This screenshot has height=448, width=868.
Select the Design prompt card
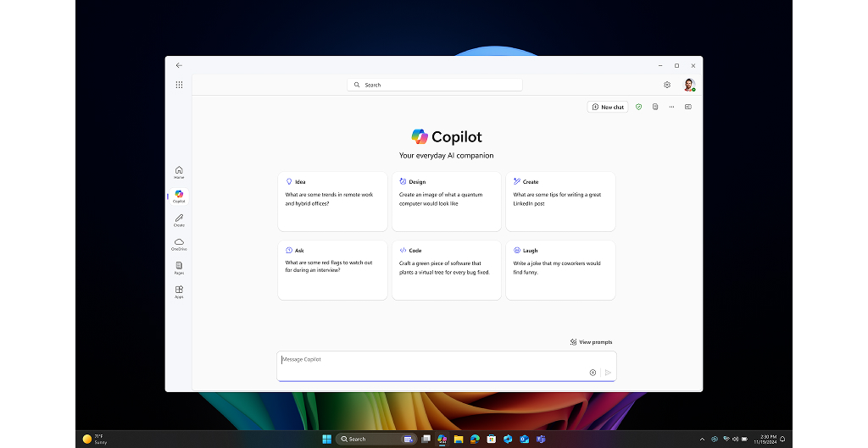click(446, 202)
